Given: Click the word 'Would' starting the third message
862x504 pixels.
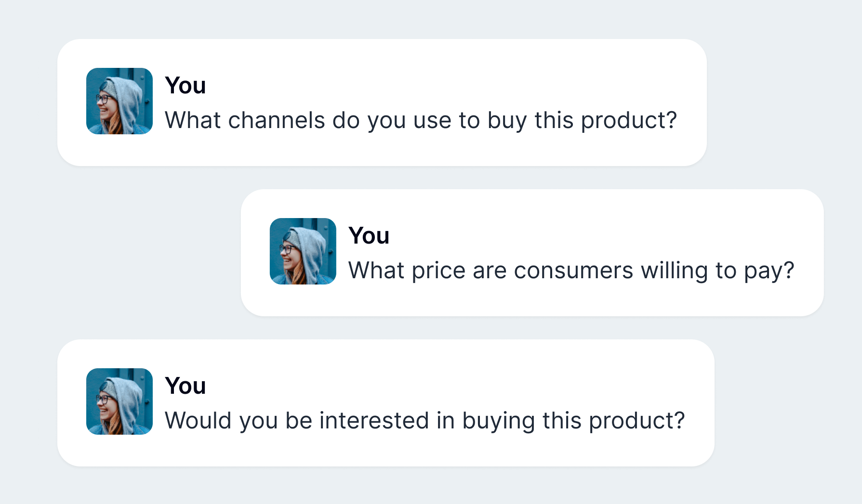Looking at the screenshot, I should coord(199,421).
